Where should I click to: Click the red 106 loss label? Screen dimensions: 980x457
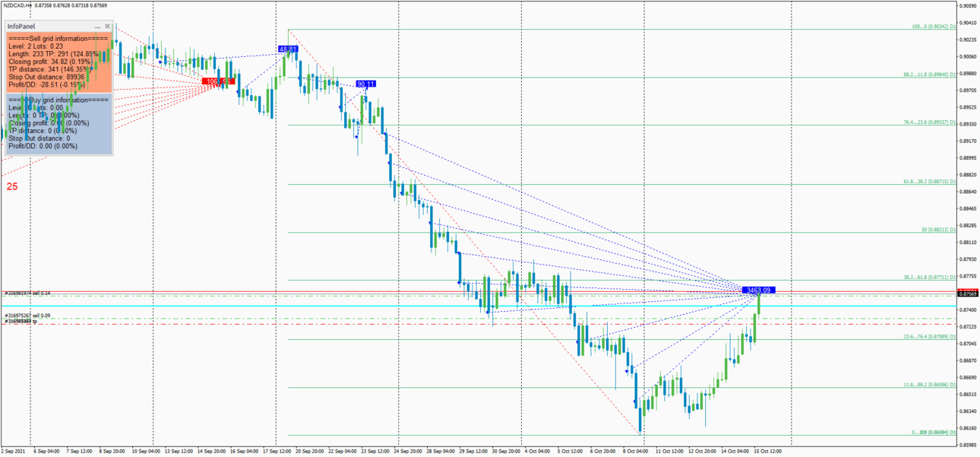pyautogui.click(x=219, y=81)
